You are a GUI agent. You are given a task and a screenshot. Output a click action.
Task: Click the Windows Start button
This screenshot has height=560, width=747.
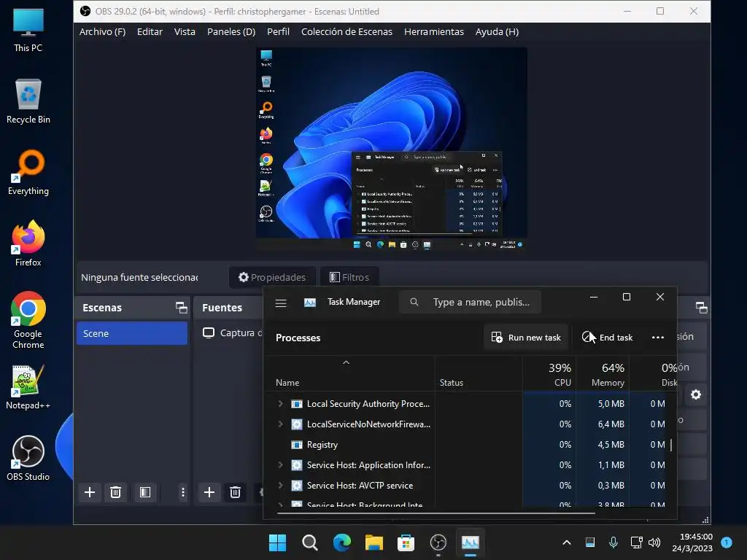pyautogui.click(x=277, y=542)
